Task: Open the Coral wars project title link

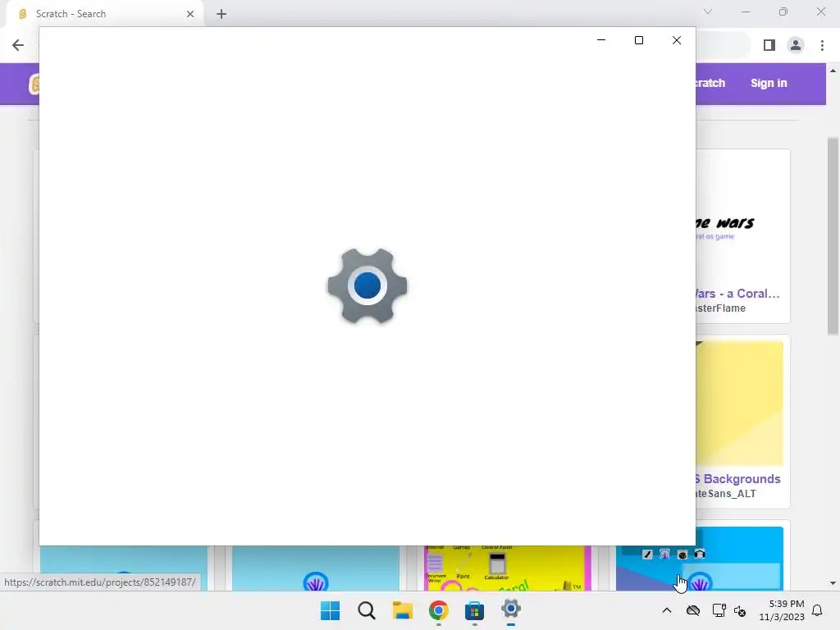Action: tap(738, 294)
